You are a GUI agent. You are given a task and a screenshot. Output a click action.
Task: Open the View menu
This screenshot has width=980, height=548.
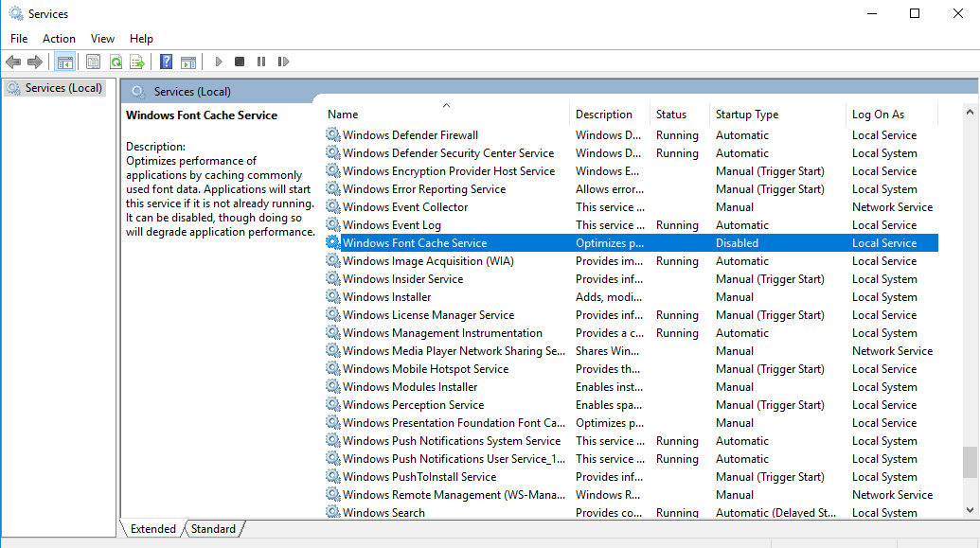click(x=102, y=39)
